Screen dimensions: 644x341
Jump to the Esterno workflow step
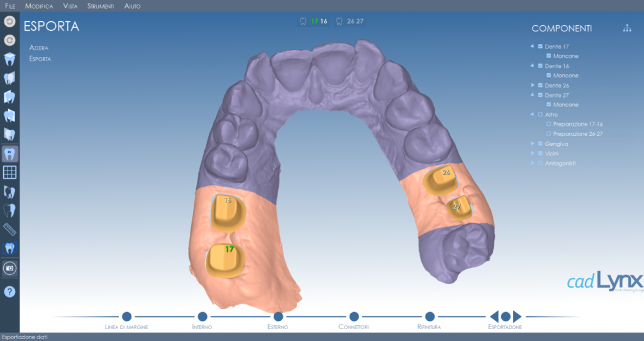(278, 316)
